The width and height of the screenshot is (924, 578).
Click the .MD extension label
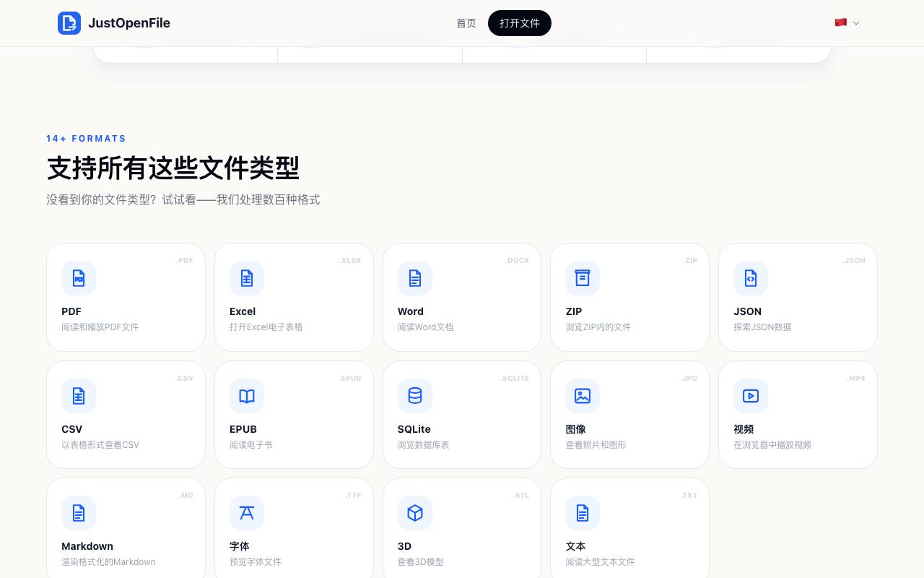click(186, 496)
